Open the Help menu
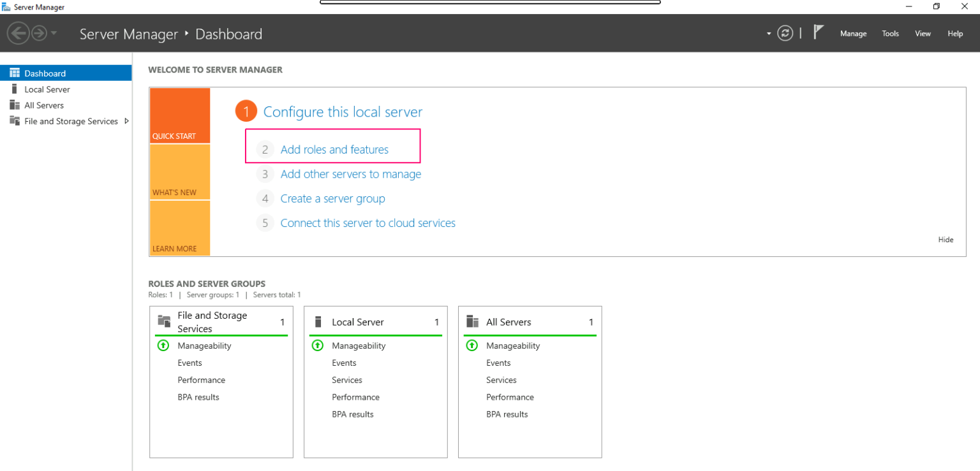 [954, 33]
